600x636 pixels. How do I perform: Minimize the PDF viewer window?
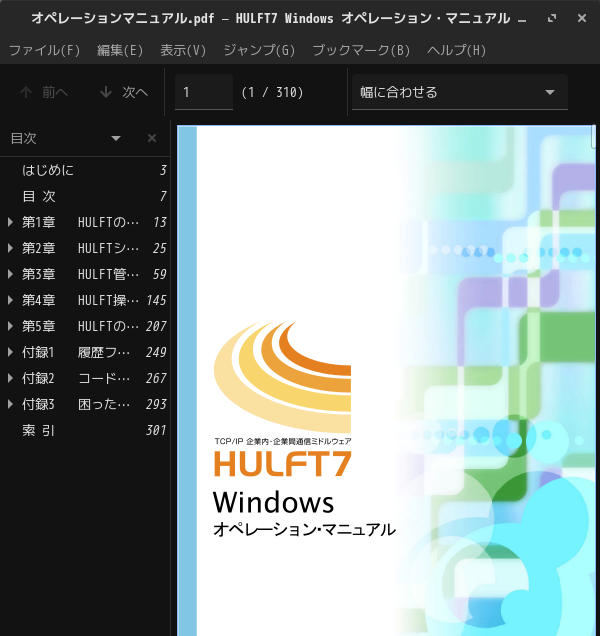(522, 19)
